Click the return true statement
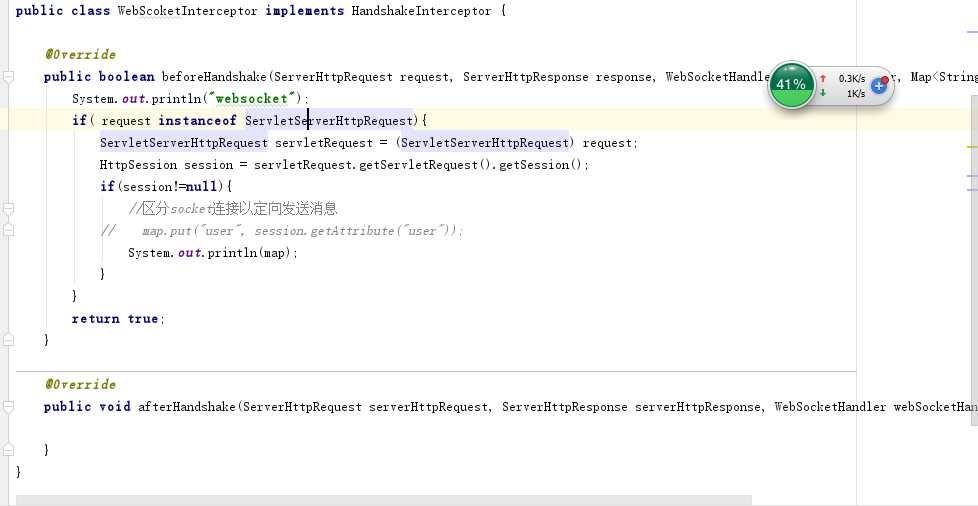The height and width of the screenshot is (506, 978). [117, 319]
